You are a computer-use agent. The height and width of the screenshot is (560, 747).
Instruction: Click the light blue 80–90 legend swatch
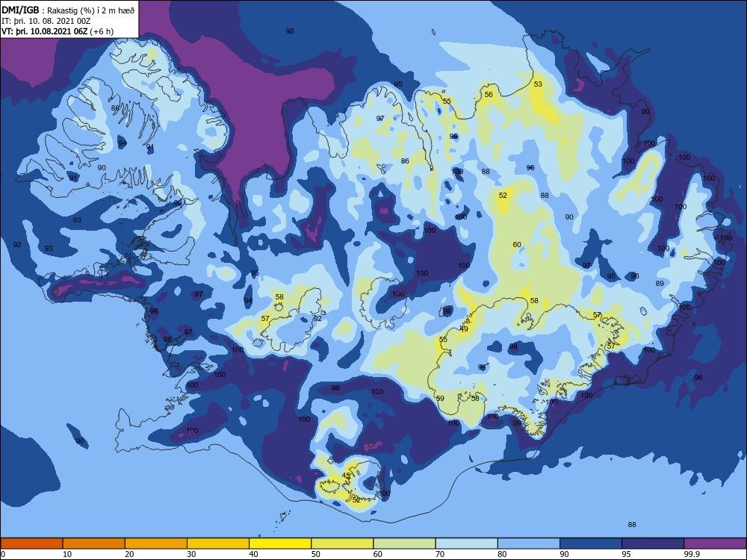[x=529, y=544]
